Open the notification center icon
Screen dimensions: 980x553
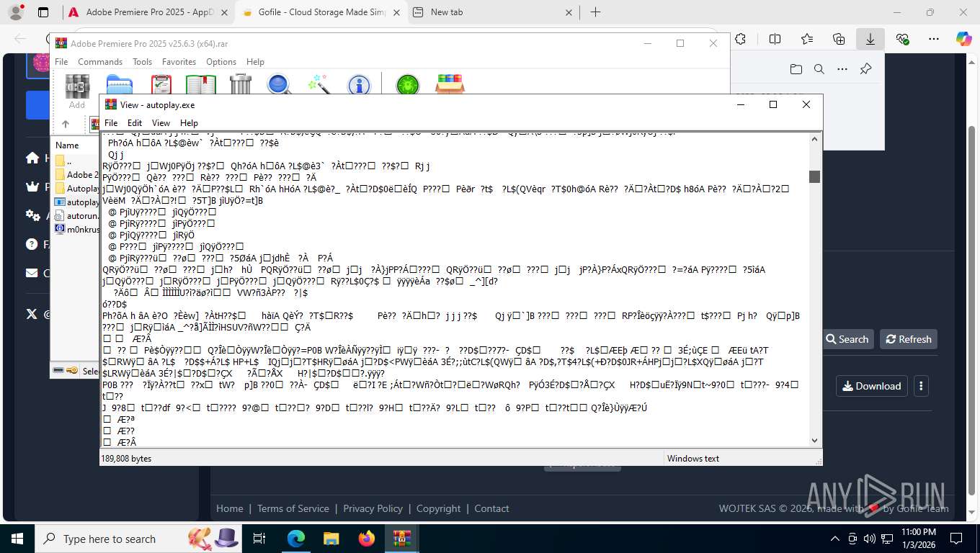click(x=956, y=539)
